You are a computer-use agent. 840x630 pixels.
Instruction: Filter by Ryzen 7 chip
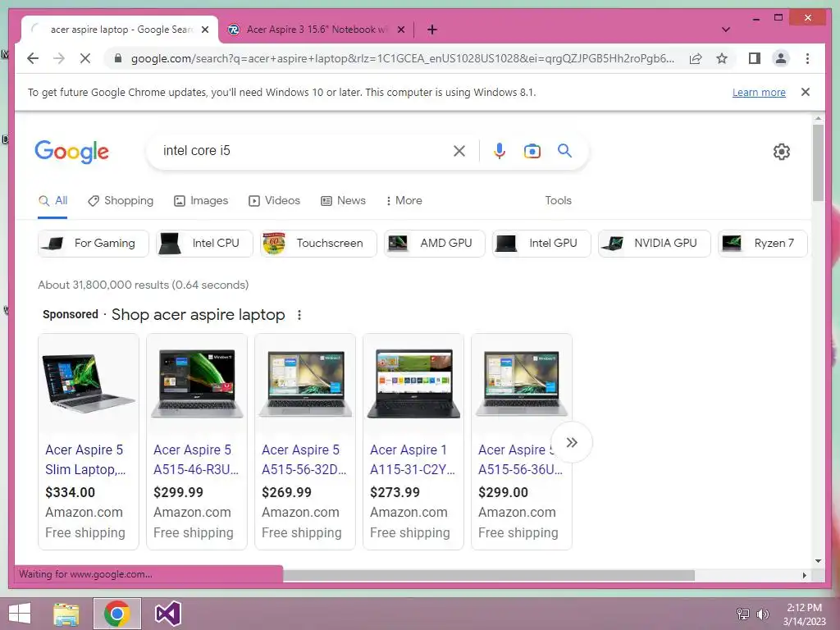pyautogui.click(x=763, y=243)
